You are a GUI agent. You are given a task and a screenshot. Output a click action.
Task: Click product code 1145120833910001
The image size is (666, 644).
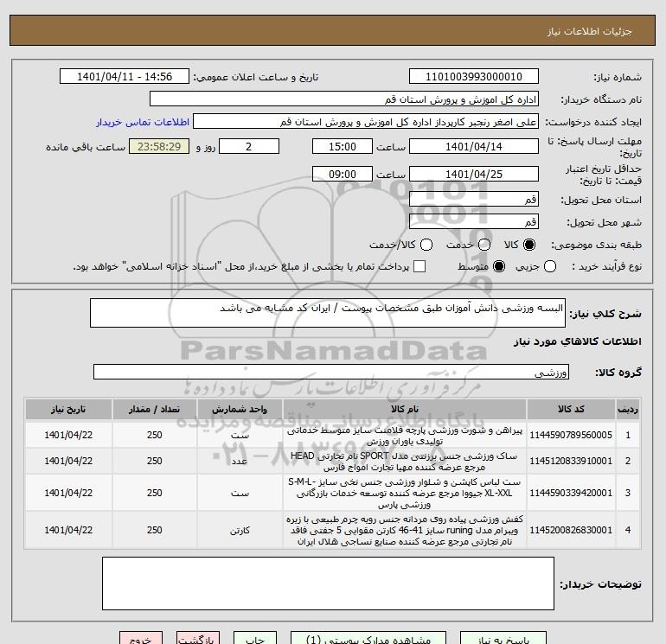[x=571, y=461]
